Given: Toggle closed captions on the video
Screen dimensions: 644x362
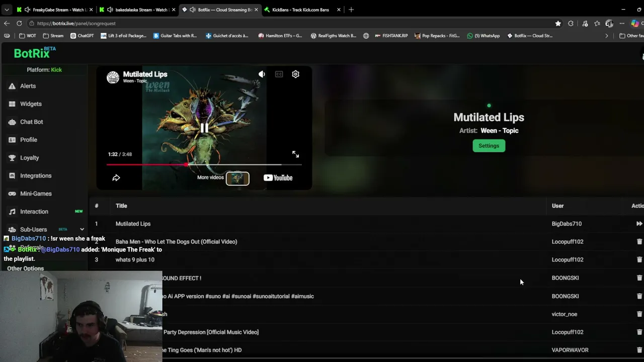Looking at the screenshot, I should pyautogui.click(x=279, y=74).
